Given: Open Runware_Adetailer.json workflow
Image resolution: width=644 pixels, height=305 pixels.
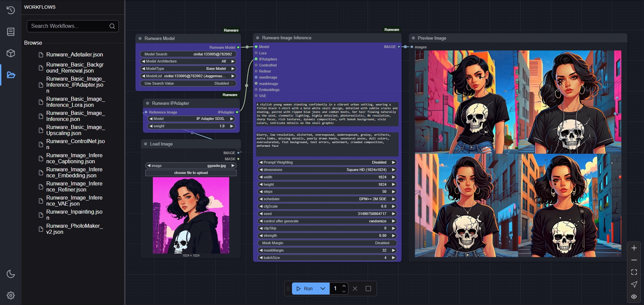Looking at the screenshot, I should (75, 54).
